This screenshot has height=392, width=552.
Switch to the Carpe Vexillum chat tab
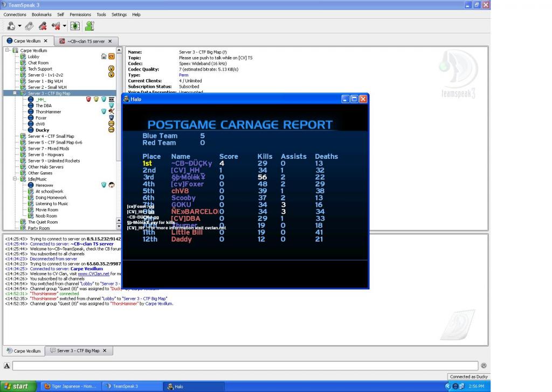24,351
